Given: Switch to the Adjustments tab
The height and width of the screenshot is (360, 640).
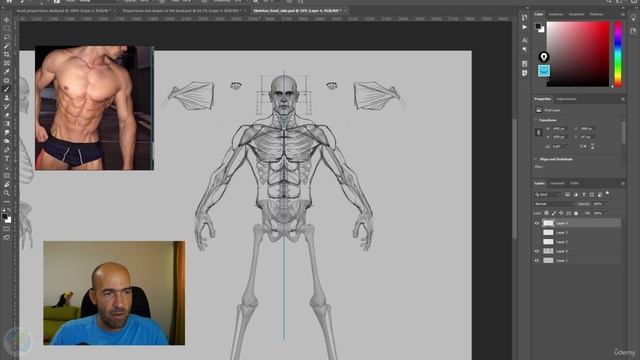Looking at the screenshot, I should click(x=567, y=99).
